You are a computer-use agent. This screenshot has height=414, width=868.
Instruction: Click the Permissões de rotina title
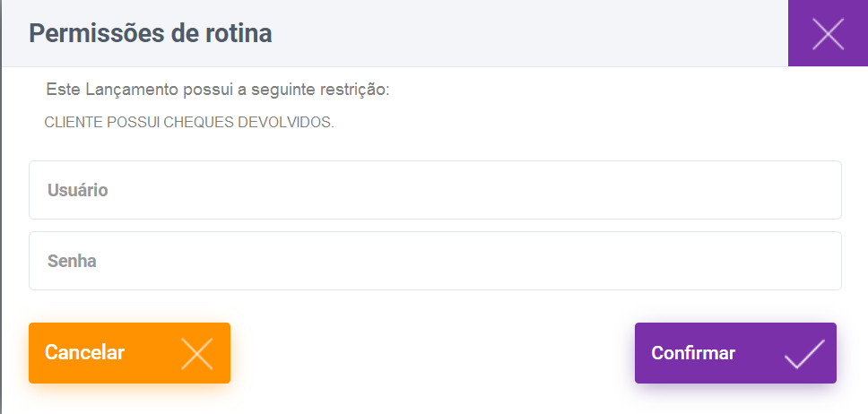pos(151,34)
